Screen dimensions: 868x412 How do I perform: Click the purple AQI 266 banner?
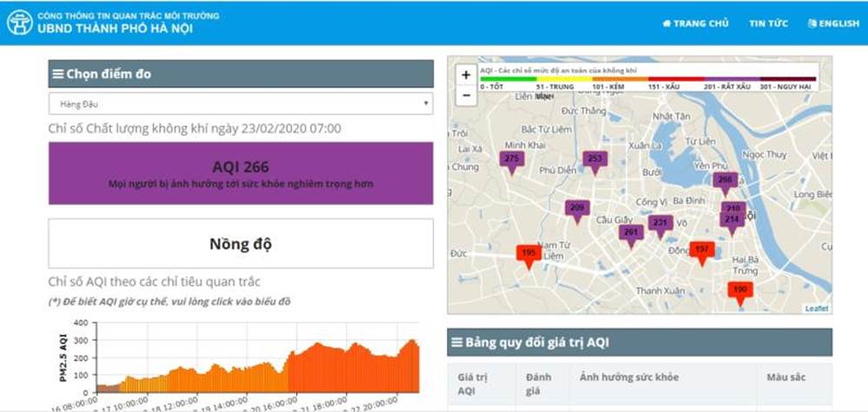click(240, 173)
